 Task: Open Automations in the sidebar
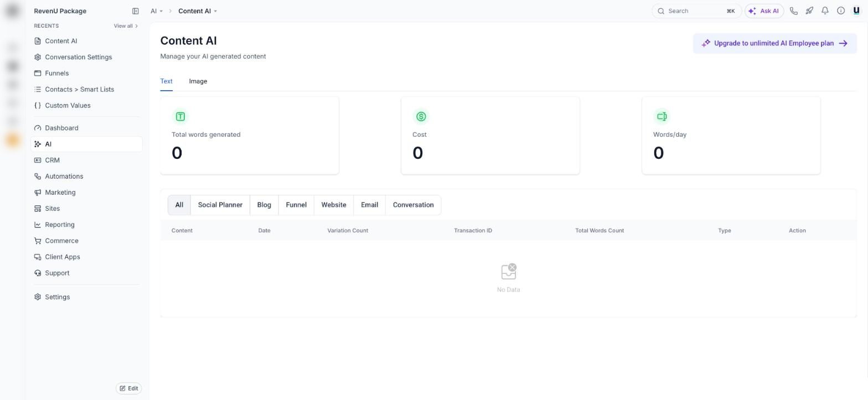tap(87, 176)
